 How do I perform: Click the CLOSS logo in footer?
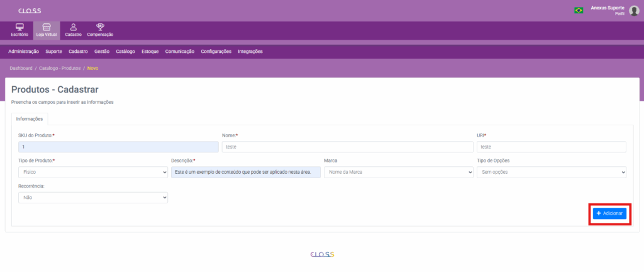322,255
